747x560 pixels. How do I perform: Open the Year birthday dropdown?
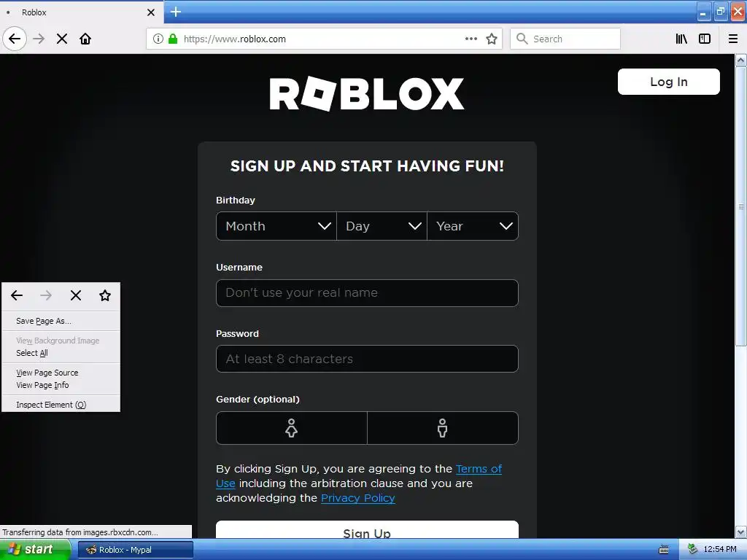click(473, 226)
